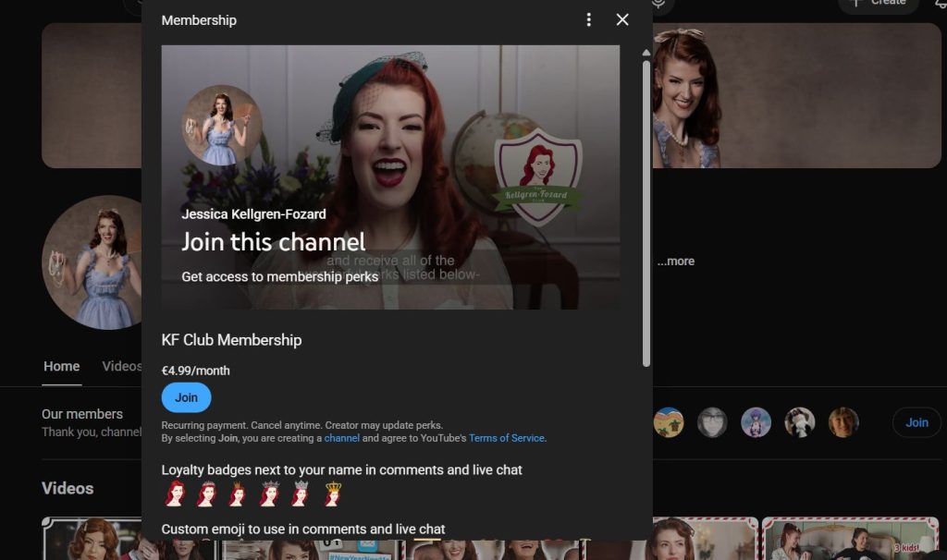The width and height of the screenshot is (947, 560).
Task: Click the blonde woman member avatar
Action: click(x=843, y=422)
